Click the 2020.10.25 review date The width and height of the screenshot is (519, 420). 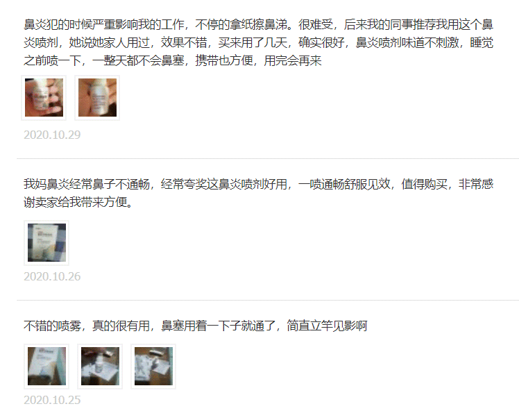pyautogui.click(x=52, y=400)
